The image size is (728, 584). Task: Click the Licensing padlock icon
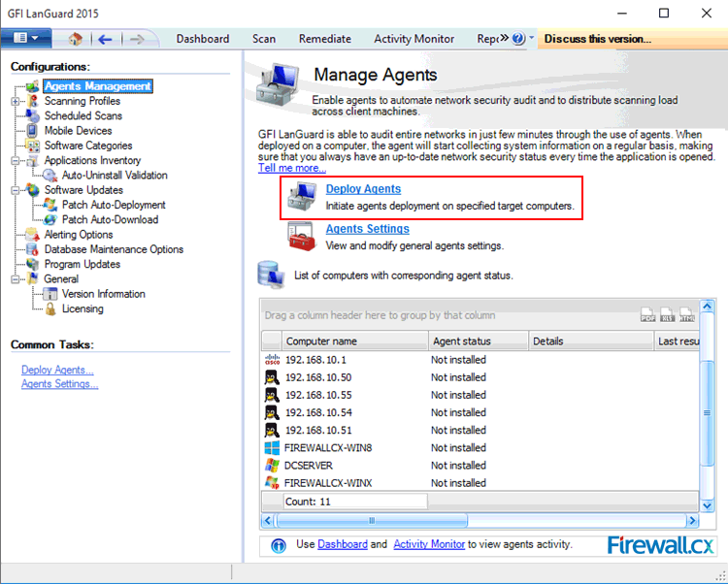(50, 308)
